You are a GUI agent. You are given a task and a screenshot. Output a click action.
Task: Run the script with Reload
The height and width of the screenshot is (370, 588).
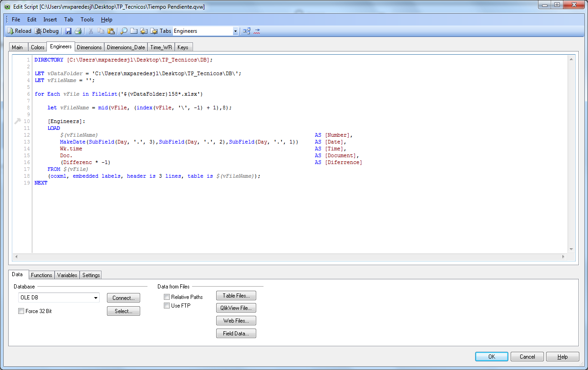tap(19, 31)
